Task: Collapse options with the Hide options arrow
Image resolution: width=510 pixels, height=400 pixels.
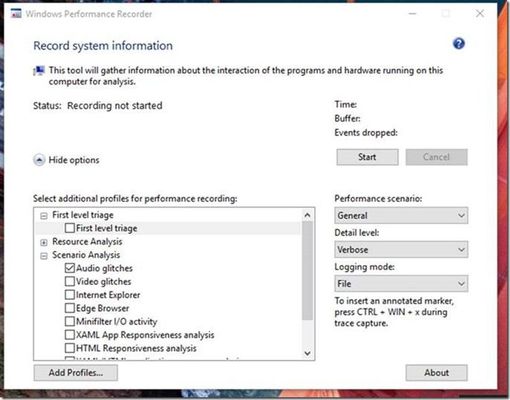Action: pyautogui.click(x=39, y=160)
